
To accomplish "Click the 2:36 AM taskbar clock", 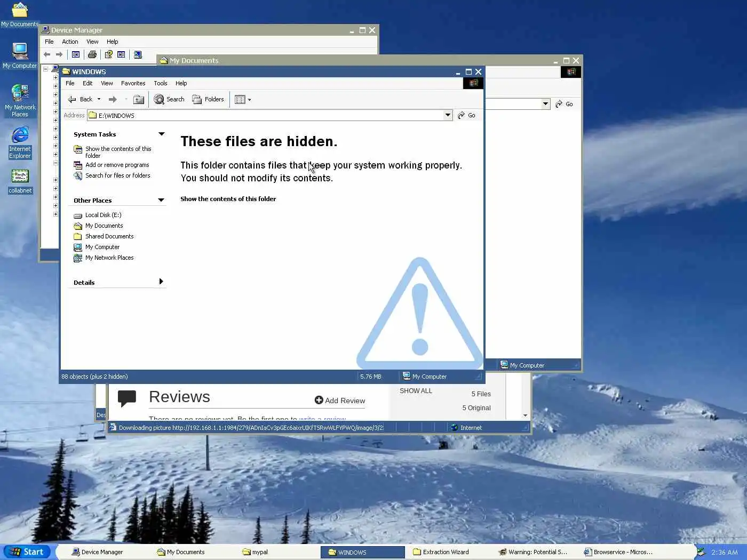I will point(724,553).
